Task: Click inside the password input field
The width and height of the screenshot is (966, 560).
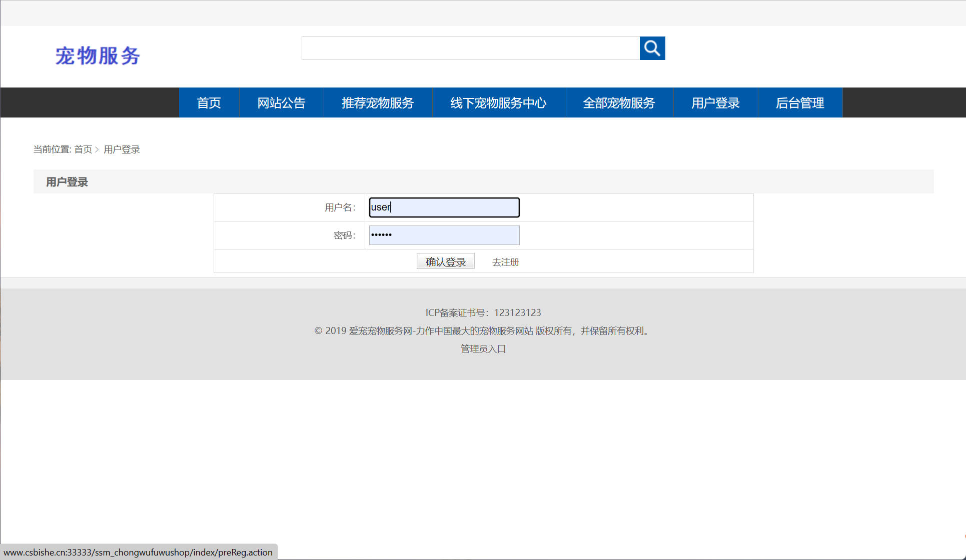Action: [443, 235]
